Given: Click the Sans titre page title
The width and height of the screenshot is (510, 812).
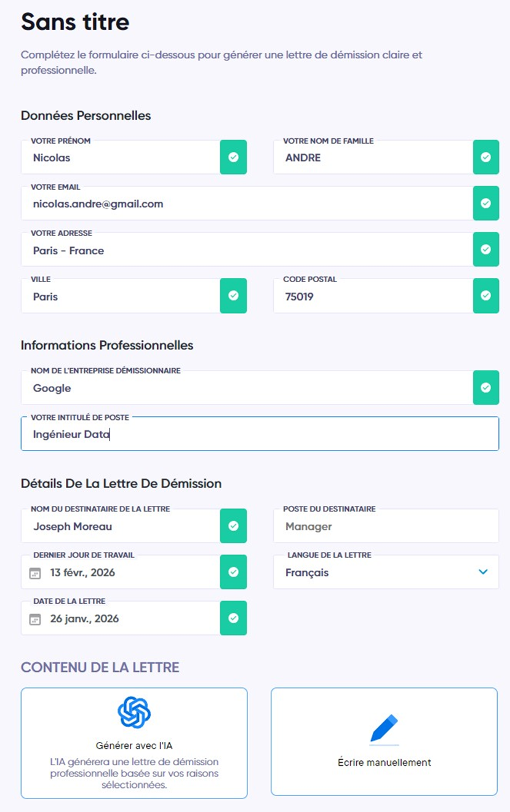Looking at the screenshot, I should tap(74, 22).
